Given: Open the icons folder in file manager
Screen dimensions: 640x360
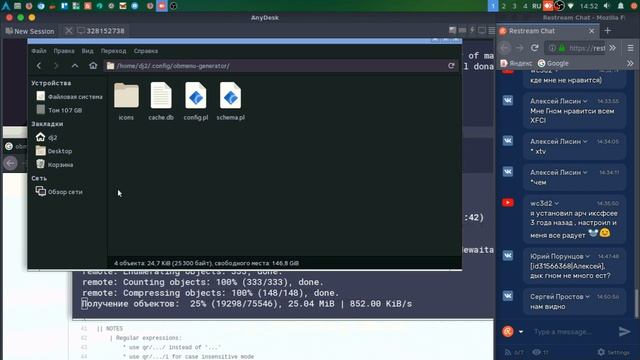Looking at the screenshot, I should click(126, 101).
